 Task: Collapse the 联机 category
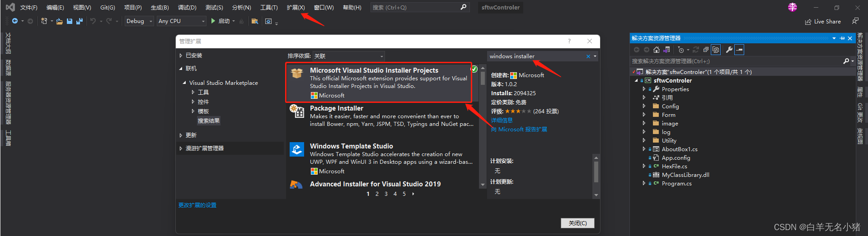tap(181, 69)
